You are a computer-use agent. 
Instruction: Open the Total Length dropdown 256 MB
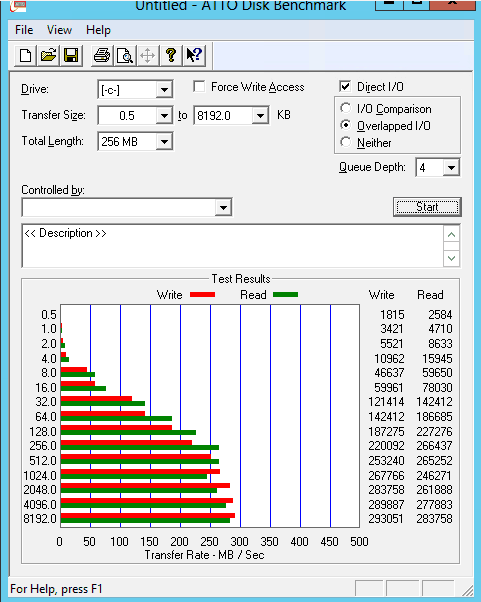pos(164,142)
